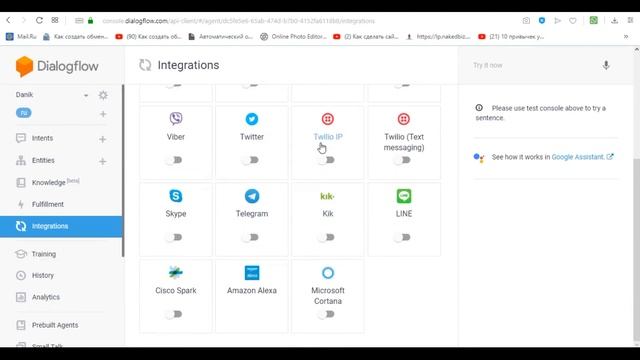
Task: Enable the LINE integration toggle
Action: [402, 237]
